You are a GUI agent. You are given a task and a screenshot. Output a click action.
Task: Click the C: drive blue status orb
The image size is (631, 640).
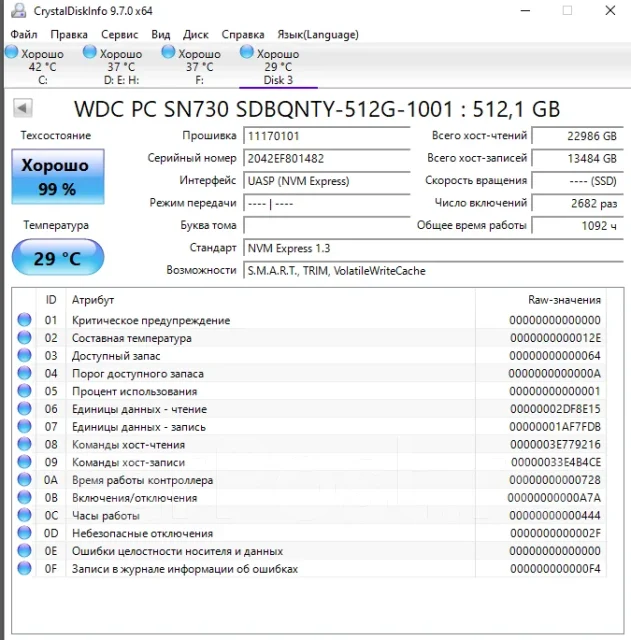(11, 52)
